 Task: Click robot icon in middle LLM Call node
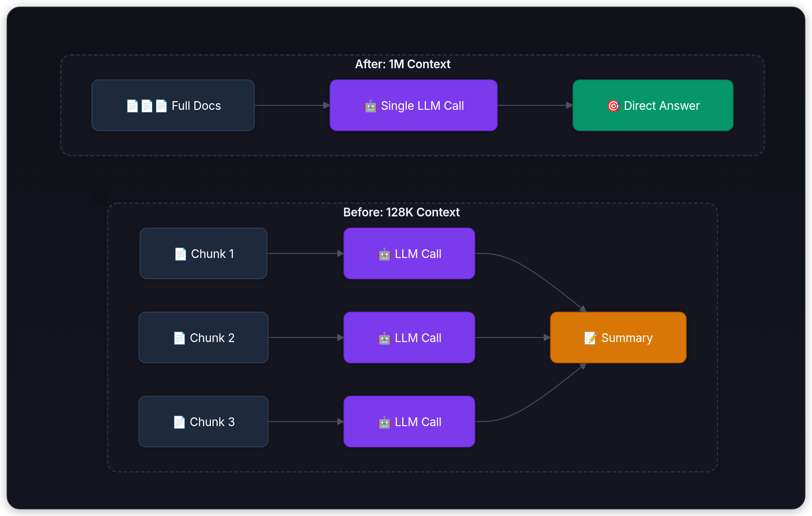(384, 338)
